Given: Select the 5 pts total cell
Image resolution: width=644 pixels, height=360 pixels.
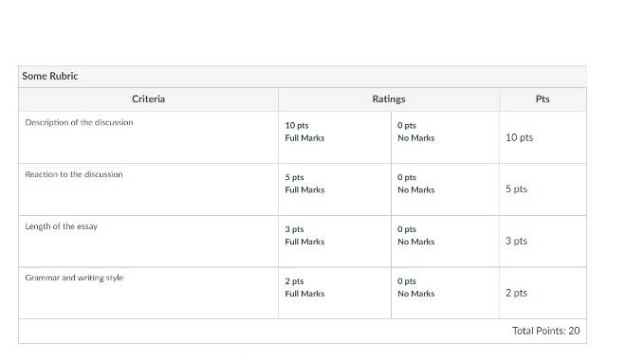Looking at the screenshot, I should 516,189.
